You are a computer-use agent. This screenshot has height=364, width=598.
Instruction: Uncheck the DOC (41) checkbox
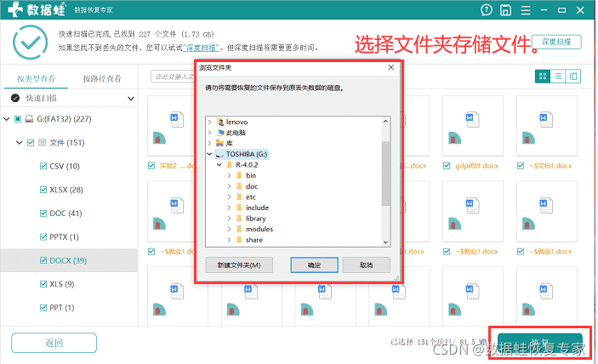43,213
